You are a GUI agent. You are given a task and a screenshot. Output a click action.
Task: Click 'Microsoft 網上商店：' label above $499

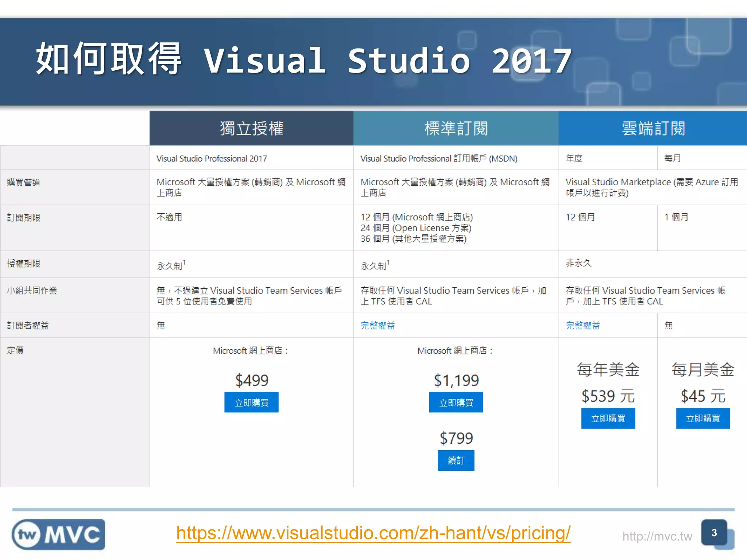click(251, 350)
